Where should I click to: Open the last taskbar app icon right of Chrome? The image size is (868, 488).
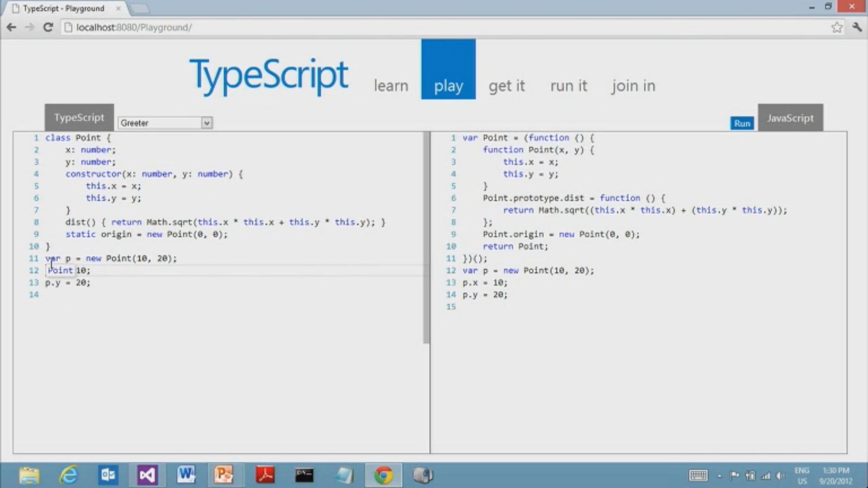[423, 475]
